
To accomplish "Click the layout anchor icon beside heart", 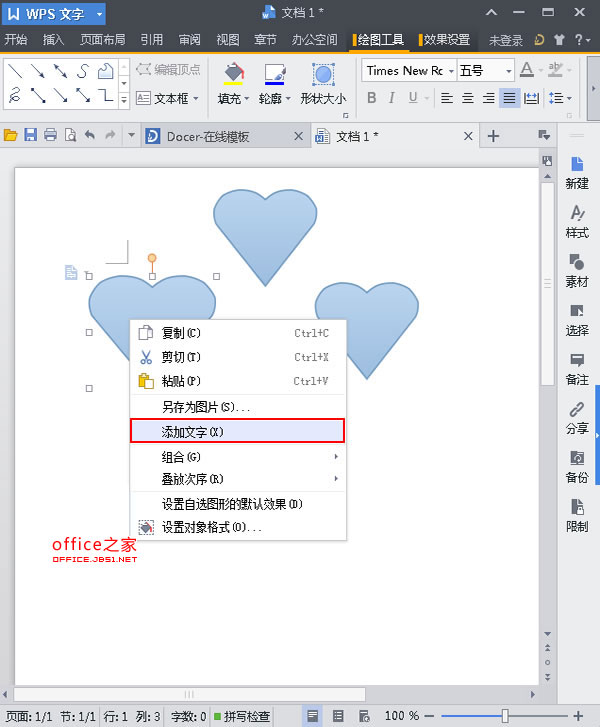I will 70,273.
